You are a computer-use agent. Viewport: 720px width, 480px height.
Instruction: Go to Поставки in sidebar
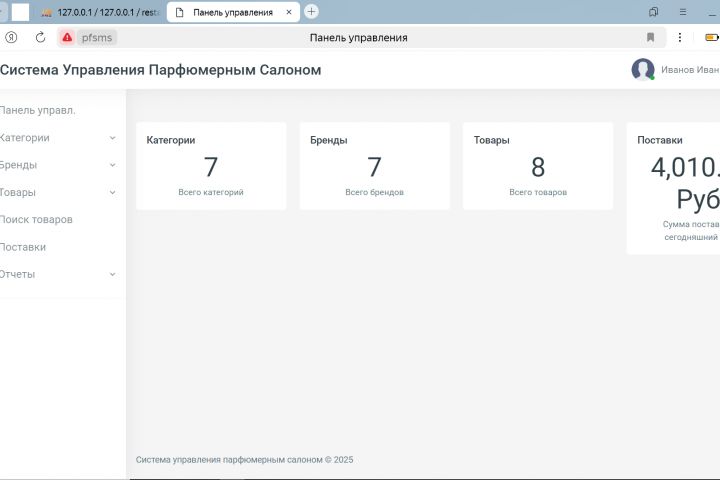pyautogui.click(x=23, y=247)
